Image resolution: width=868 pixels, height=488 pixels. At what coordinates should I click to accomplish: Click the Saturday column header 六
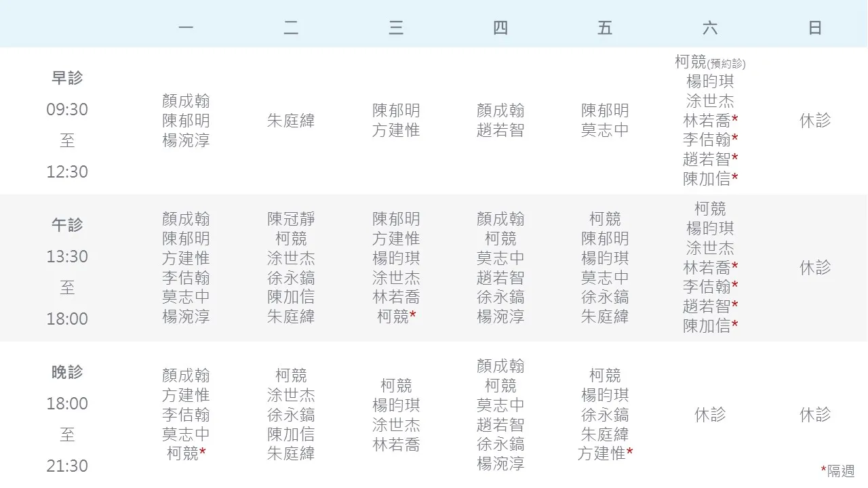[x=710, y=28]
